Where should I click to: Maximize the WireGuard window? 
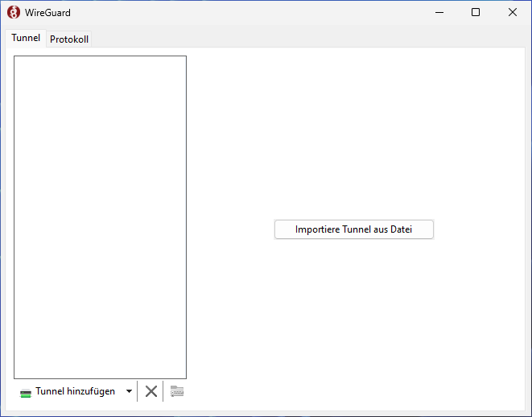[x=476, y=13]
